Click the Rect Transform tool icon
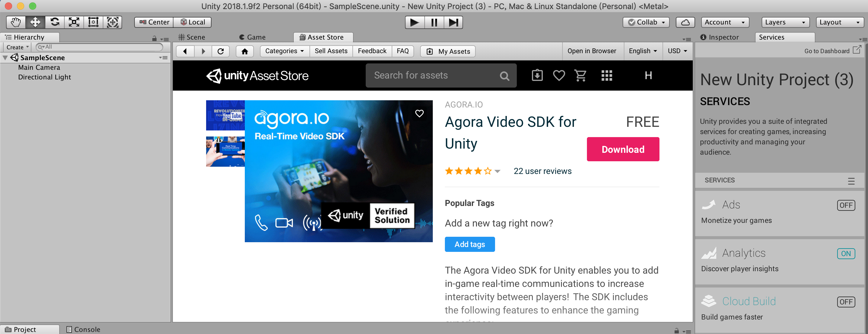868x334 pixels. [x=93, y=22]
